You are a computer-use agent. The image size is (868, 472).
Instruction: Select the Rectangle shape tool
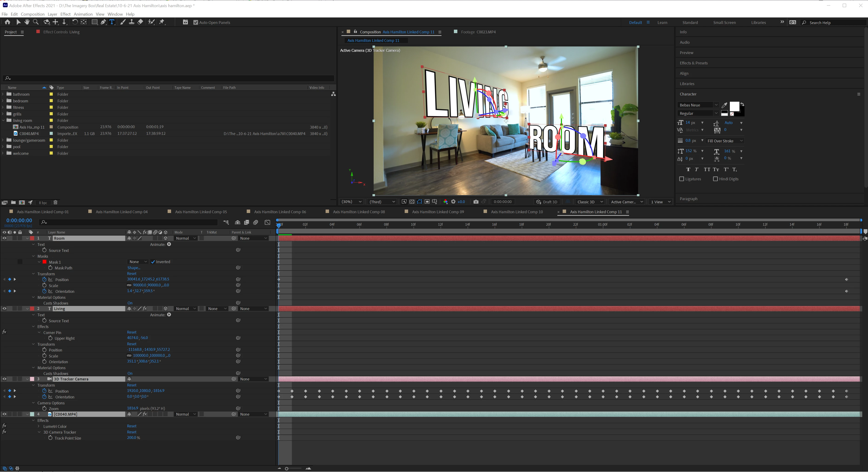(94, 22)
